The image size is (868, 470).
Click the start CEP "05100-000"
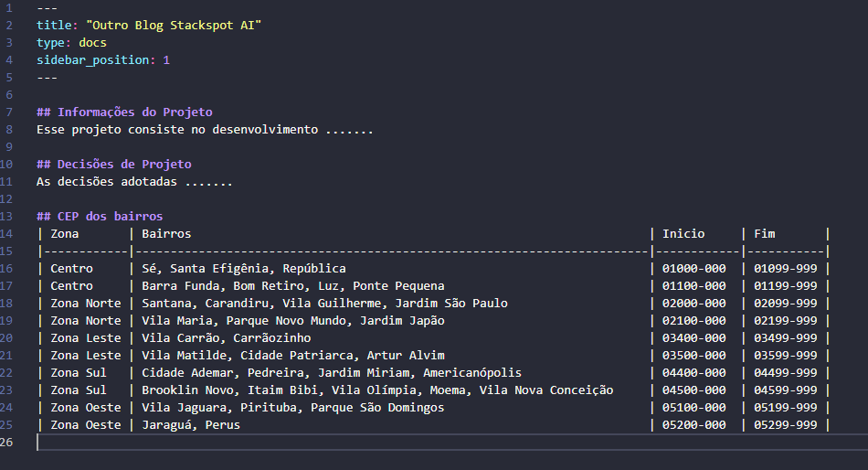(694, 408)
